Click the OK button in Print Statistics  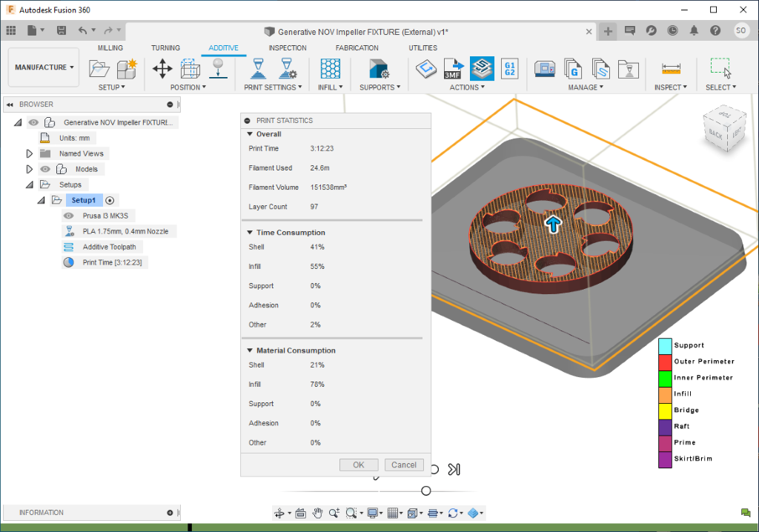click(359, 465)
